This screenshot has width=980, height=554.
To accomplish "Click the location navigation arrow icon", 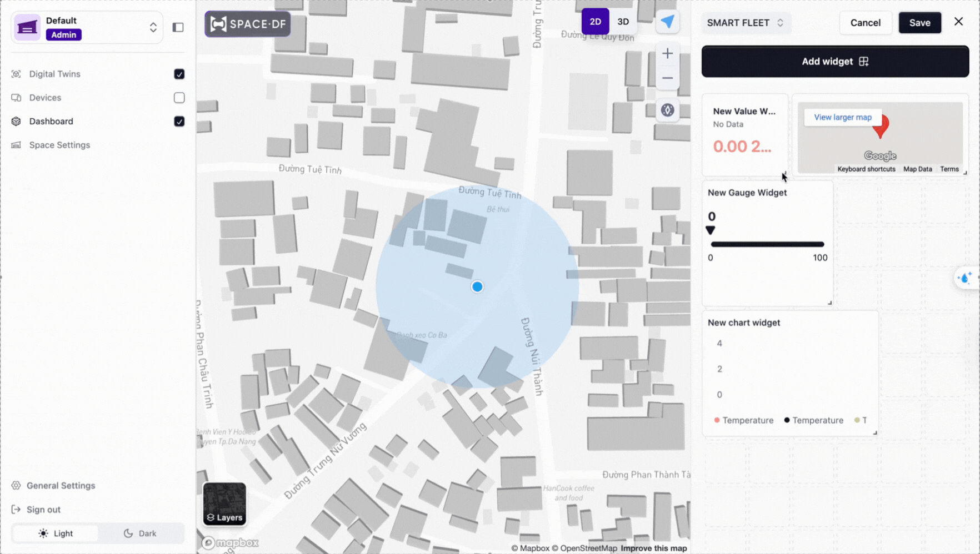I will pyautogui.click(x=667, y=22).
